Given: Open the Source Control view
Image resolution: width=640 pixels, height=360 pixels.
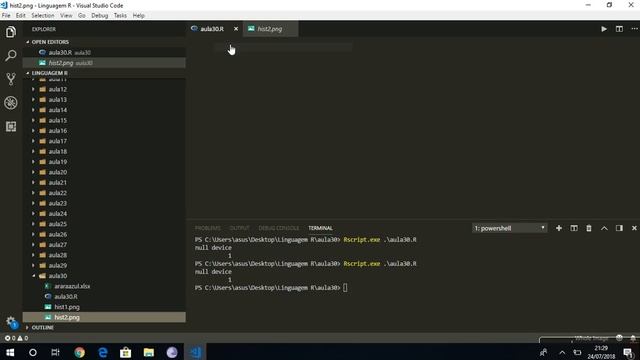Looking at the screenshot, I should [x=11, y=79].
